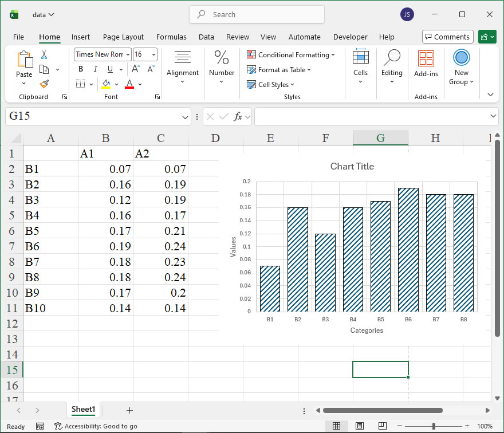
Task: Open the Add-ins icon
Action: 426,63
